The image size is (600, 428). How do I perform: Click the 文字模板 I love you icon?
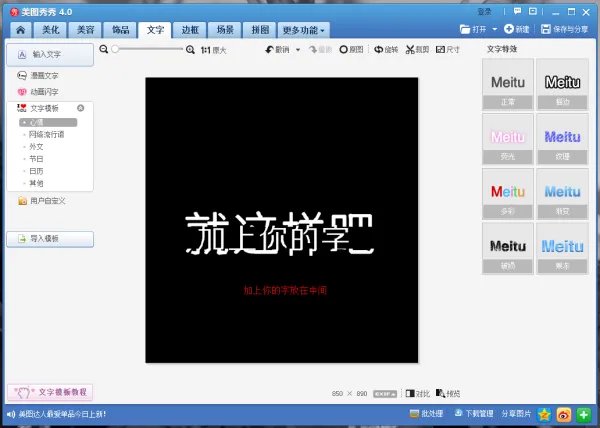[x=21, y=108]
